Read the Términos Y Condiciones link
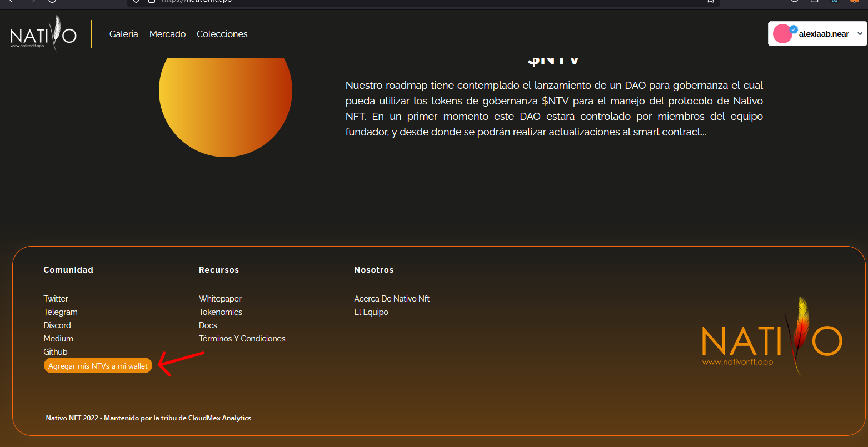The width and height of the screenshot is (868, 447). click(242, 339)
